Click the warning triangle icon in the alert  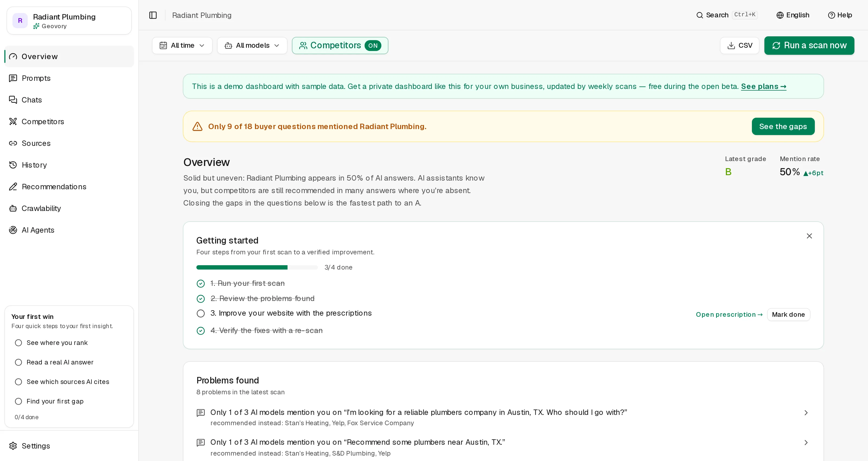click(x=197, y=126)
